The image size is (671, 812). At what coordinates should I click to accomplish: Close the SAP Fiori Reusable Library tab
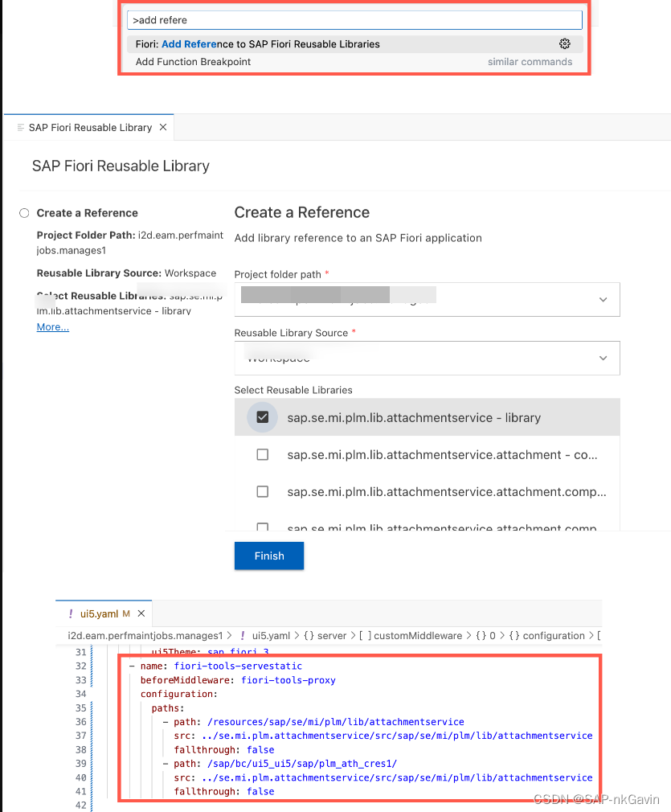(x=162, y=127)
